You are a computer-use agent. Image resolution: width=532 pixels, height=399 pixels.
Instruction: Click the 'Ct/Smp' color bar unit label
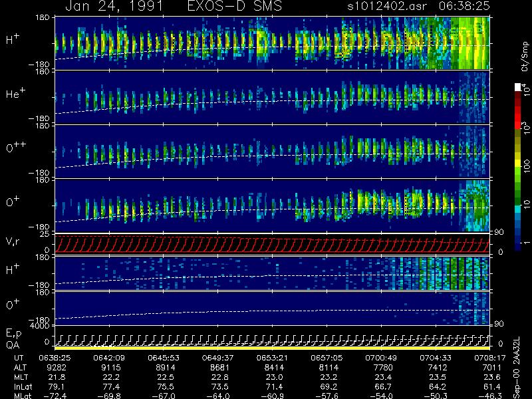tap(525, 56)
